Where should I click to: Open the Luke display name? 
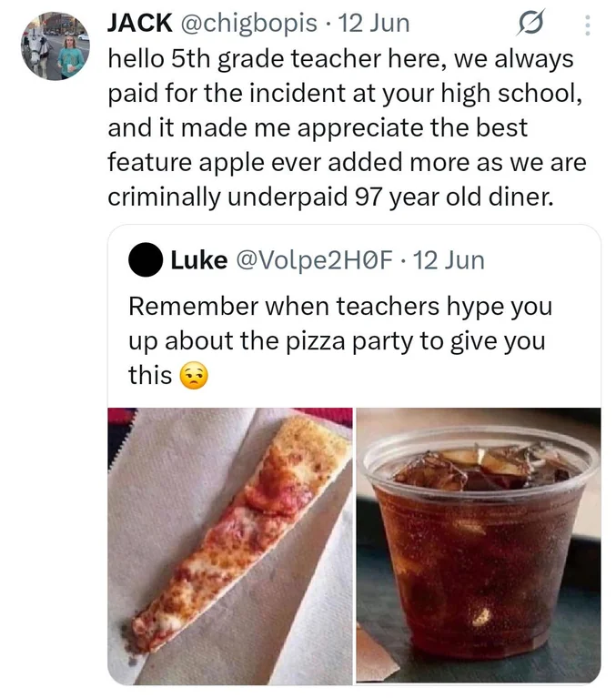tap(198, 260)
